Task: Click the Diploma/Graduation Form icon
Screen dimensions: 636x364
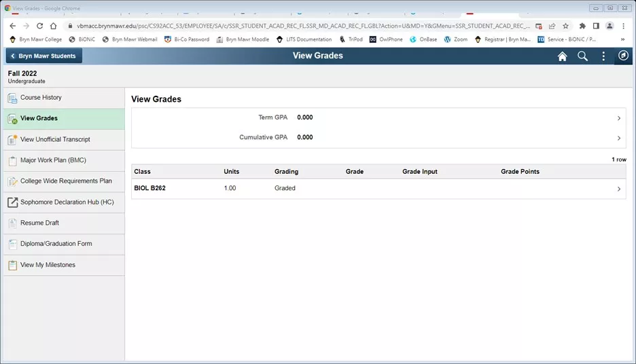Action: click(x=13, y=244)
